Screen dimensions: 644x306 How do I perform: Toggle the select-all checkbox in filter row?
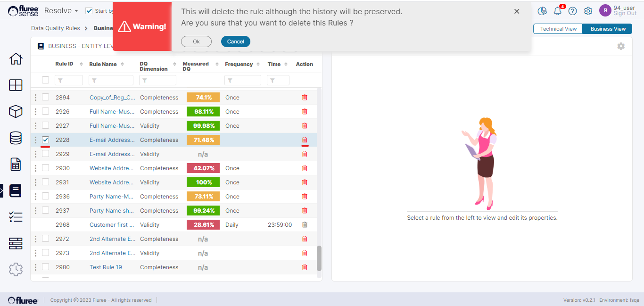[46, 80]
